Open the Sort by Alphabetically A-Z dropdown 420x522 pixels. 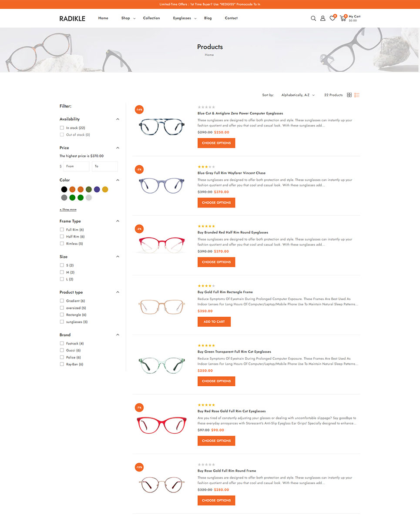click(x=298, y=95)
